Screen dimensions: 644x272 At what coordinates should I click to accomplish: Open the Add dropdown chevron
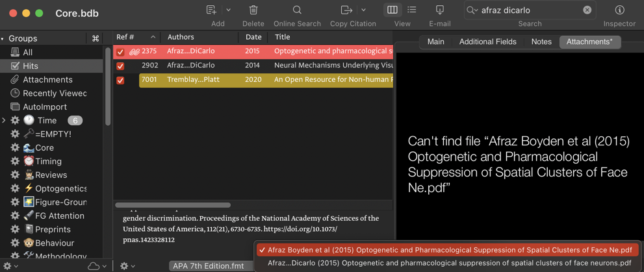pyautogui.click(x=229, y=10)
